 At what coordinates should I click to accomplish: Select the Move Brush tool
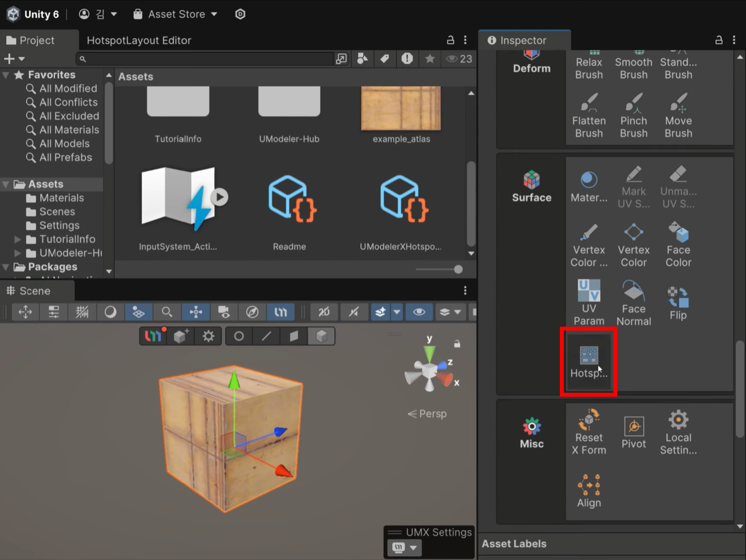[x=678, y=115]
